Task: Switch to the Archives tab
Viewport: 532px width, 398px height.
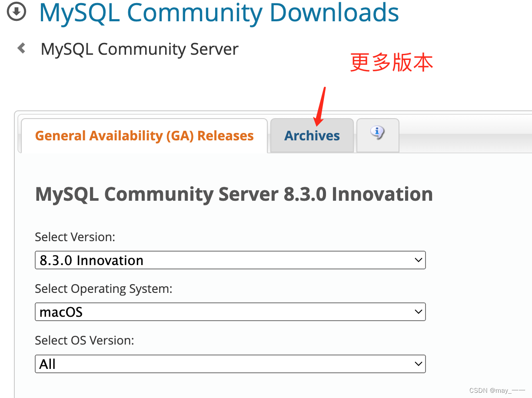Action: 312,135
